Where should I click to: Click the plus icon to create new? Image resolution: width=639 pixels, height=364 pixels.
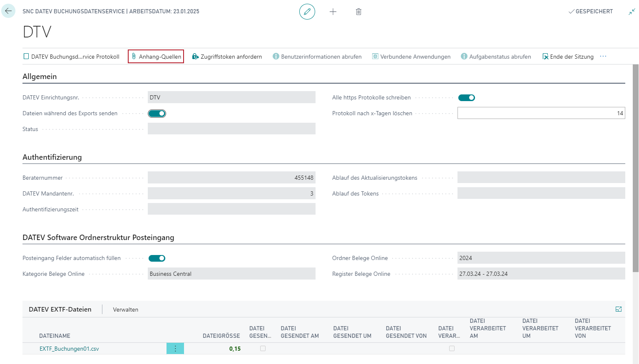point(333,12)
